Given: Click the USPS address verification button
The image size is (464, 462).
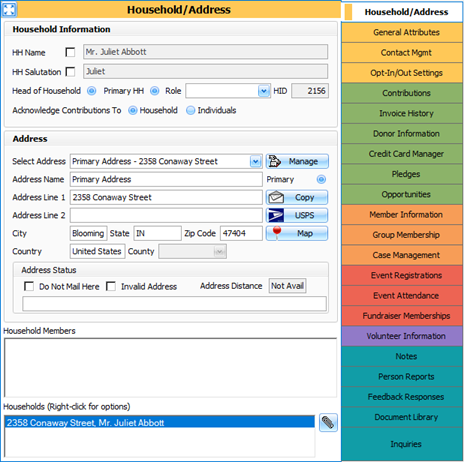Looking at the screenshot, I should pos(297,215).
